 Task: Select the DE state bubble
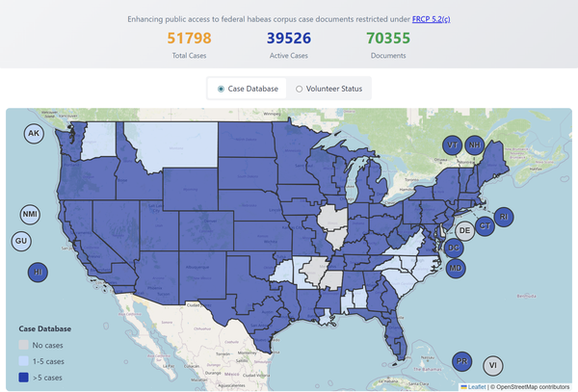[x=464, y=231]
